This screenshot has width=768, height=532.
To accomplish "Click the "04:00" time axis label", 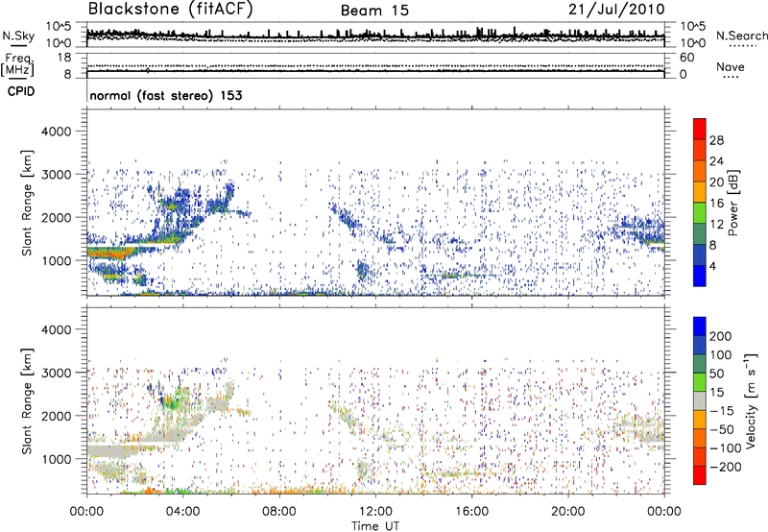I will tap(182, 512).
